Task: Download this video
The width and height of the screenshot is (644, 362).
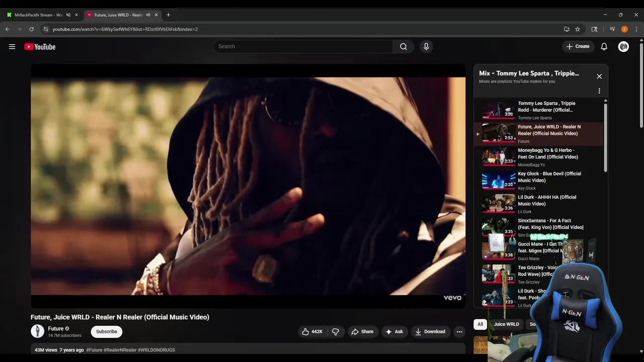Action: pyautogui.click(x=430, y=332)
